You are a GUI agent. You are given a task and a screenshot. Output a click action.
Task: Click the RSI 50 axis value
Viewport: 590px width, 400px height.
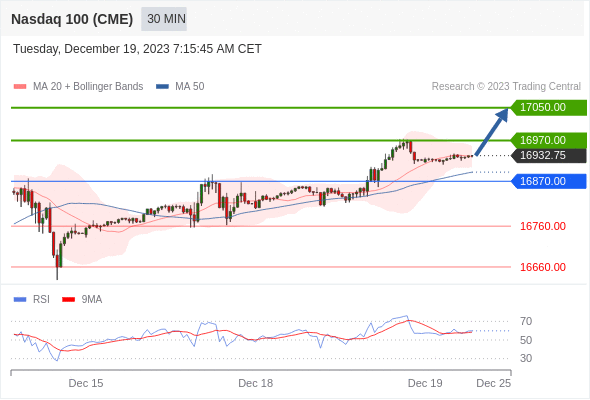[526, 340]
